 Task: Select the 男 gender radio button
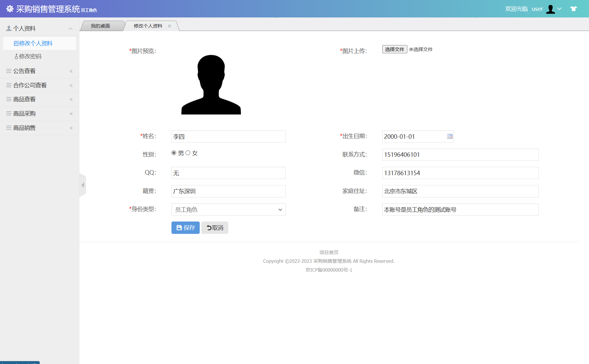click(x=174, y=153)
